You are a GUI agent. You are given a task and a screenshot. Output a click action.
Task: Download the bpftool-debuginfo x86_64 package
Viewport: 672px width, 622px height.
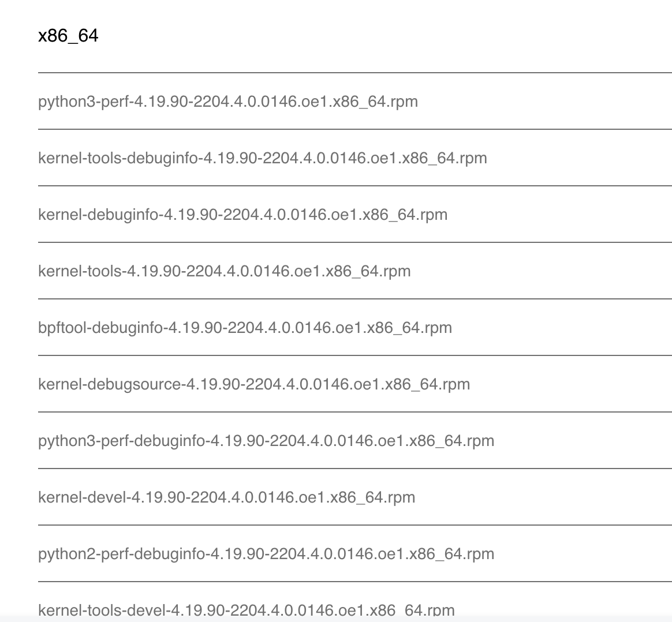point(245,328)
